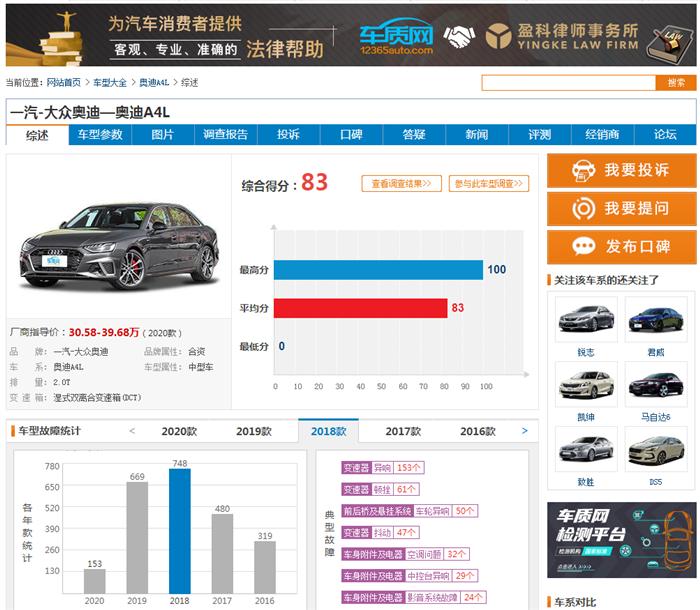Open the 君威 text link
700x610 pixels.
pyautogui.click(x=656, y=352)
